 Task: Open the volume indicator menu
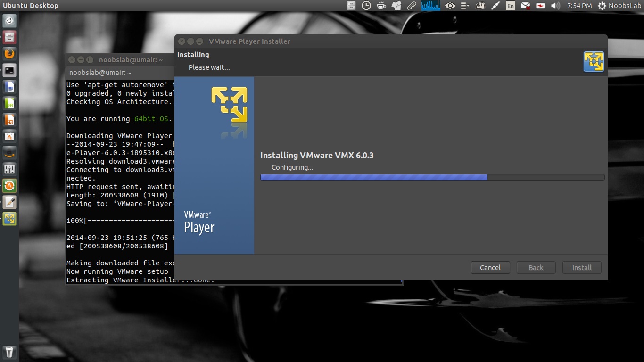[x=554, y=6]
